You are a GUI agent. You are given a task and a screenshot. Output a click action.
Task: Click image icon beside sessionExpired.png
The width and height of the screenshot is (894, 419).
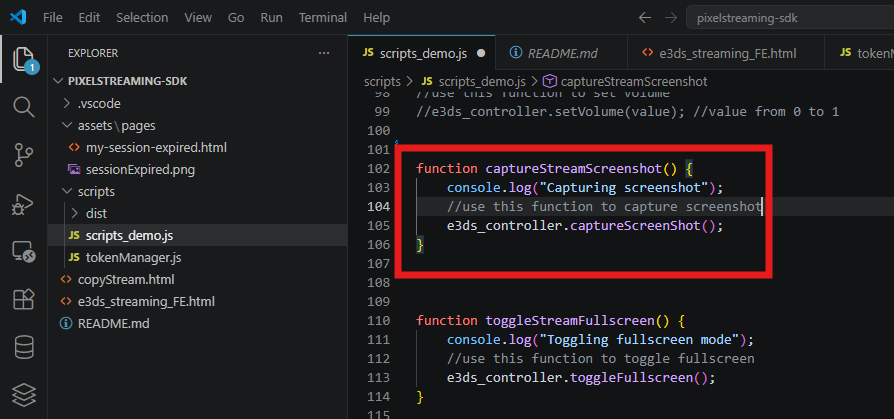(74, 169)
